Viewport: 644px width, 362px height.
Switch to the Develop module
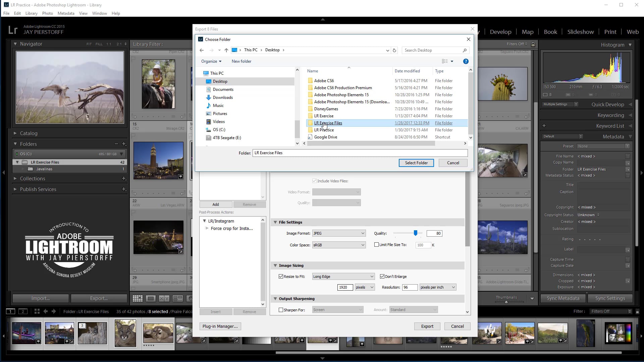pos(500,32)
